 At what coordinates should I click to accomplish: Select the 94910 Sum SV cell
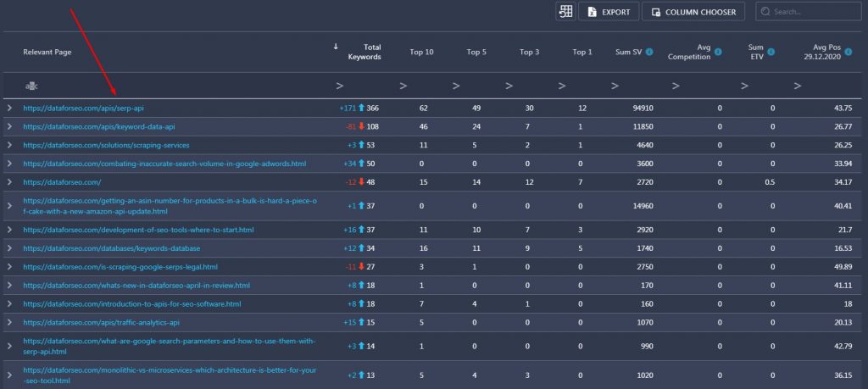click(x=643, y=108)
